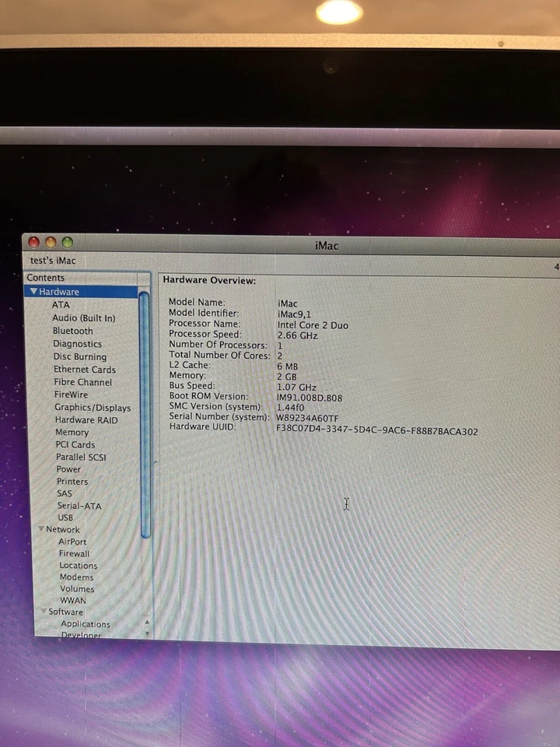Click the 6 MB L2 Cache value
Screen dimensions: 560x747
pos(288,366)
